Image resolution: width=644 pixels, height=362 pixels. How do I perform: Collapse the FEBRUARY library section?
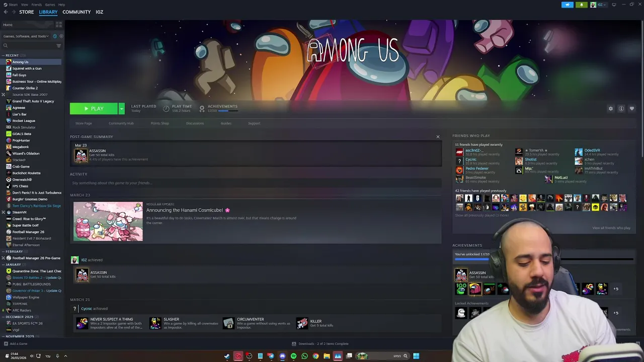tap(4, 251)
